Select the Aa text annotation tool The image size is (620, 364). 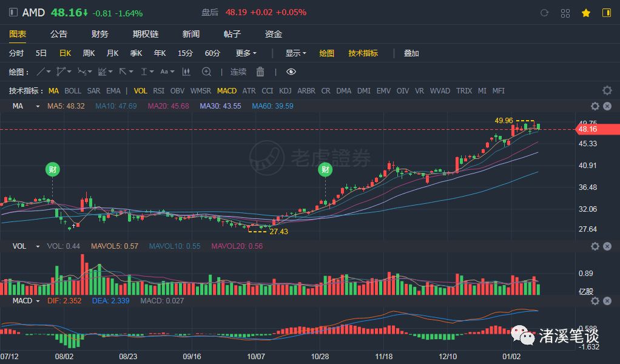pos(164,72)
